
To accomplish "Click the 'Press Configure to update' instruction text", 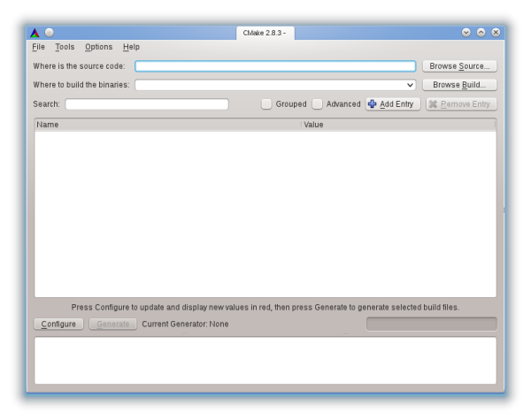I will [x=265, y=308].
